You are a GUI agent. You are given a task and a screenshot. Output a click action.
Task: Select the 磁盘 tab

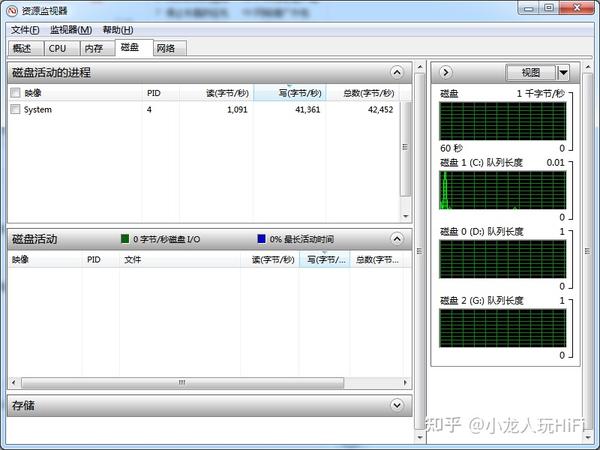(134, 47)
